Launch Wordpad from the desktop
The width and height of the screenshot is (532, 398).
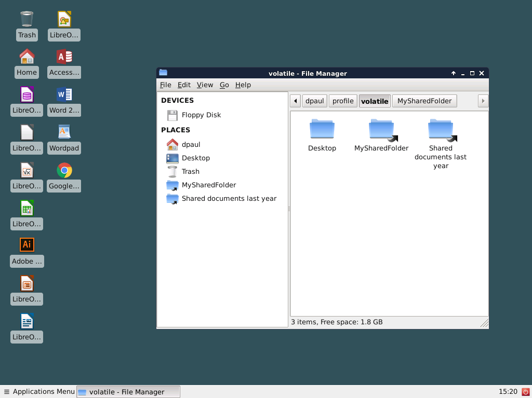pyautogui.click(x=63, y=132)
